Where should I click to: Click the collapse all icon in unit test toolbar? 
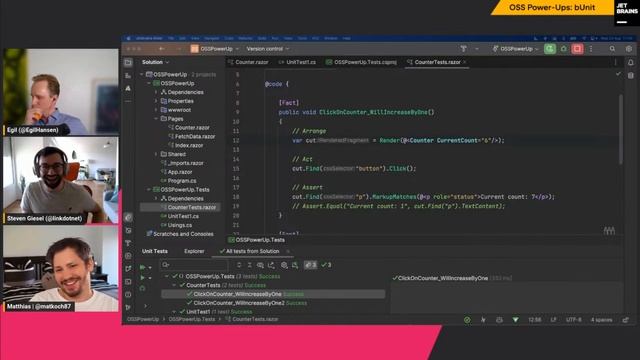pos(249,265)
